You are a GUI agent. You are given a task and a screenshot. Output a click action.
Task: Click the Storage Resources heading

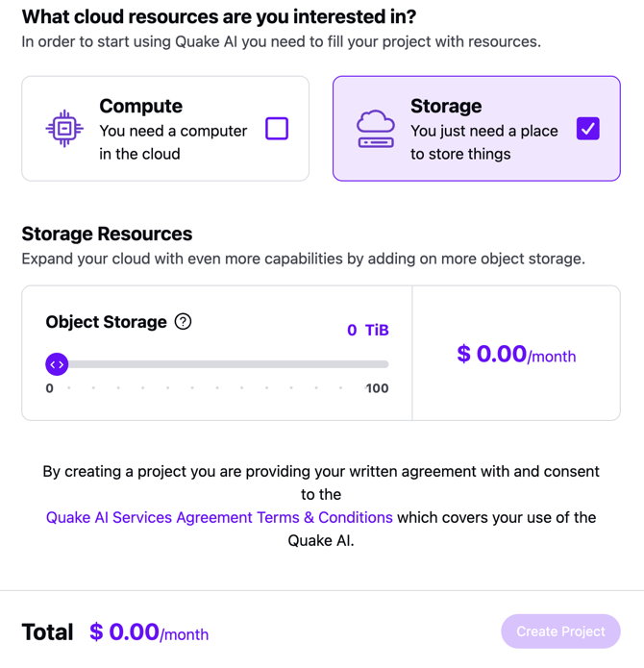tap(107, 234)
